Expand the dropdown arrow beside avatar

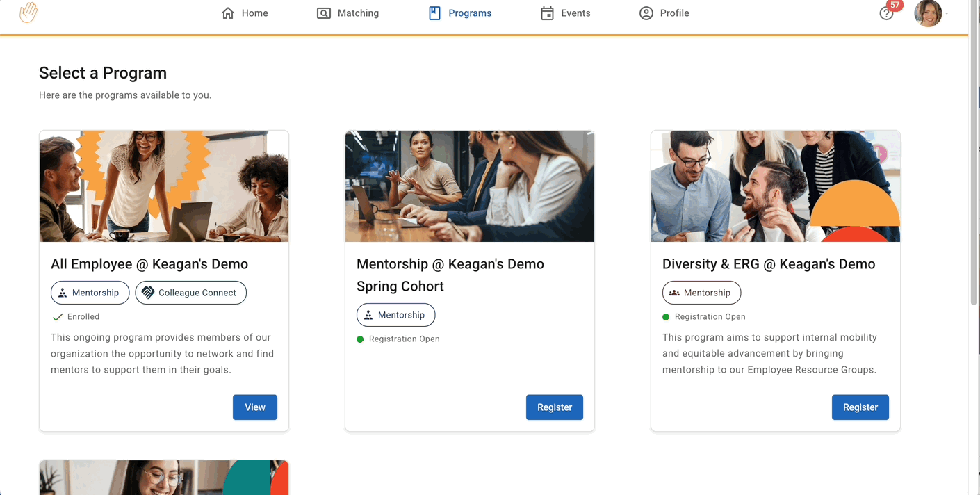click(947, 13)
